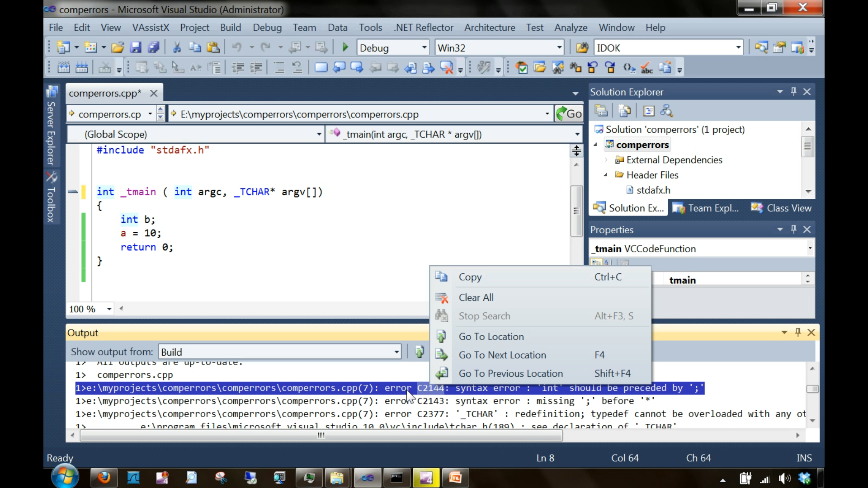
Task: Choose Go To Location from context menu
Action: pos(491,336)
